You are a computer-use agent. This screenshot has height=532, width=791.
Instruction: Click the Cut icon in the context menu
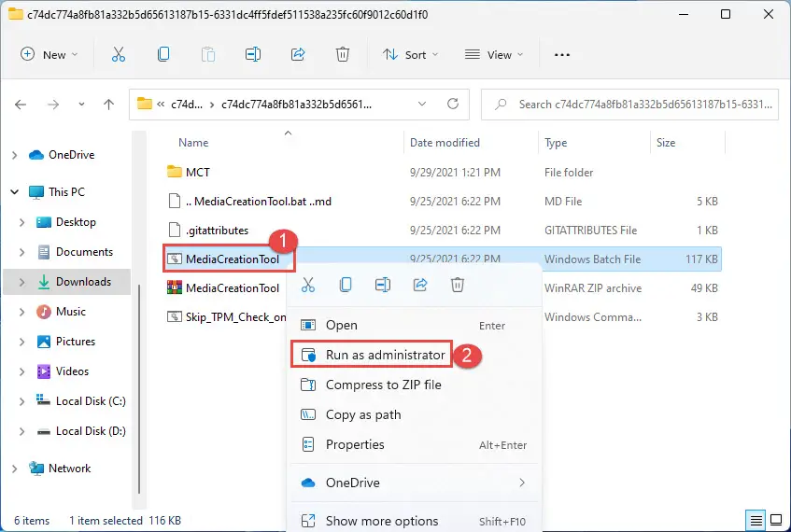308,285
